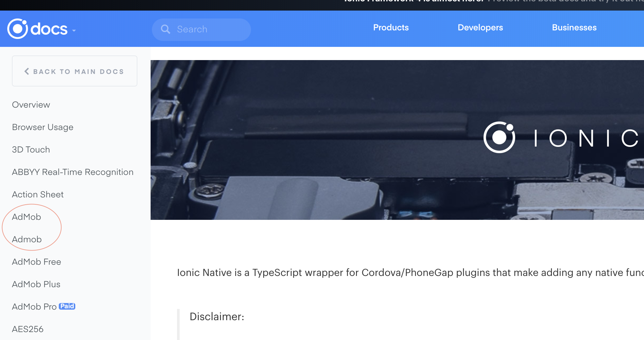Open ABBYY Real-Time Recognition docs

[72, 172]
